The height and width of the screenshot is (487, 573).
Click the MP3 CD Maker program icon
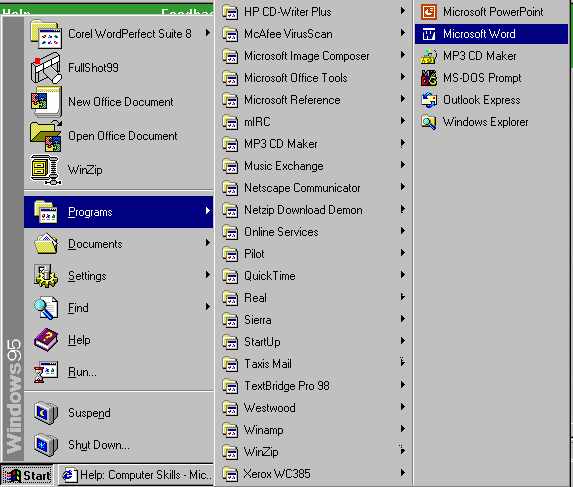tap(429, 56)
